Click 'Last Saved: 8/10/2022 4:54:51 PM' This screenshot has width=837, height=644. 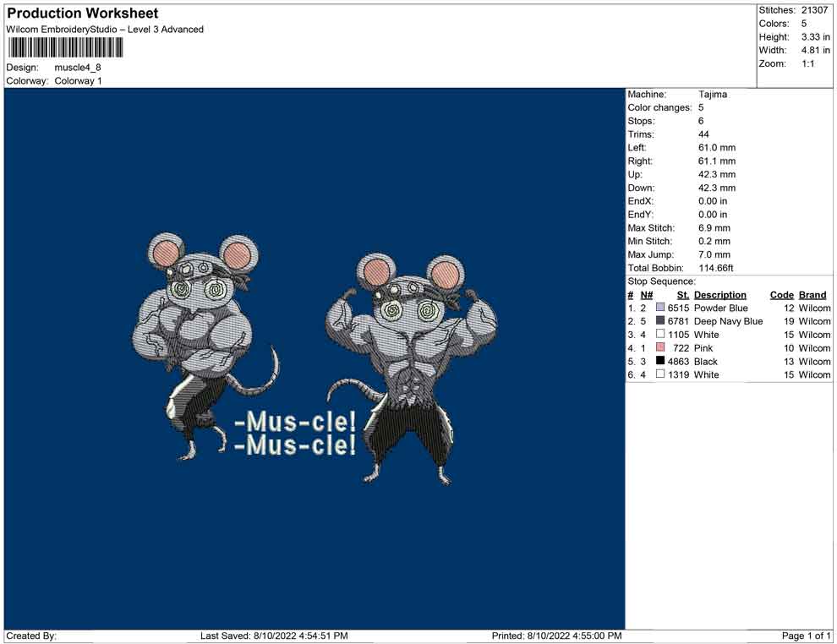click(x=274, y=636)
